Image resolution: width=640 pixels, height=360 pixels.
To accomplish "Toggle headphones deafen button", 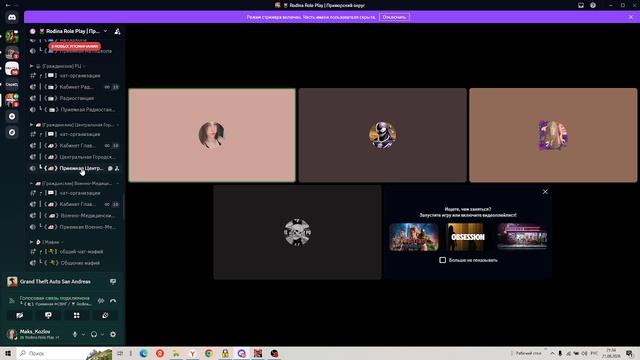I will click(x=94, y=334).
